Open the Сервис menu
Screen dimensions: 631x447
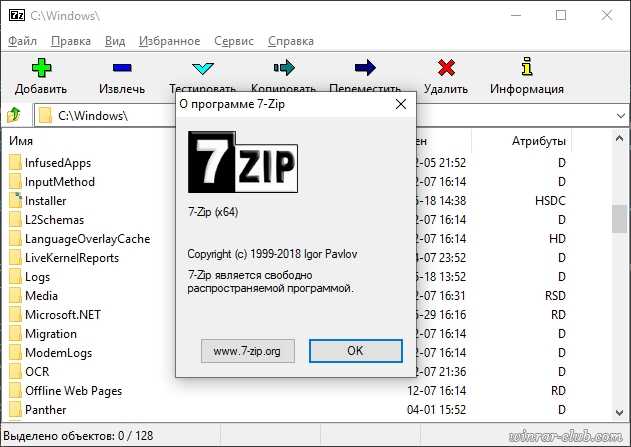click(234, 41)
